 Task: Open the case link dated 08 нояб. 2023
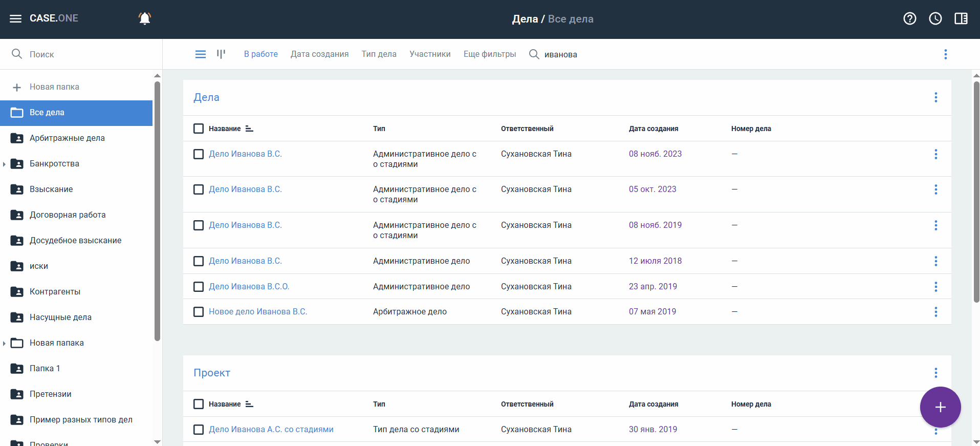coord(245,154)
